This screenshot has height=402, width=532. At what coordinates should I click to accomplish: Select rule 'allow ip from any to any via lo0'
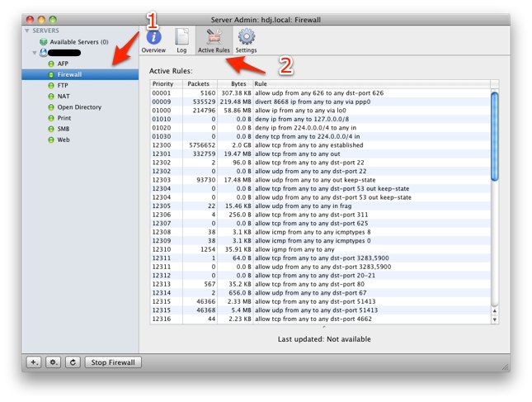point(320,111)
